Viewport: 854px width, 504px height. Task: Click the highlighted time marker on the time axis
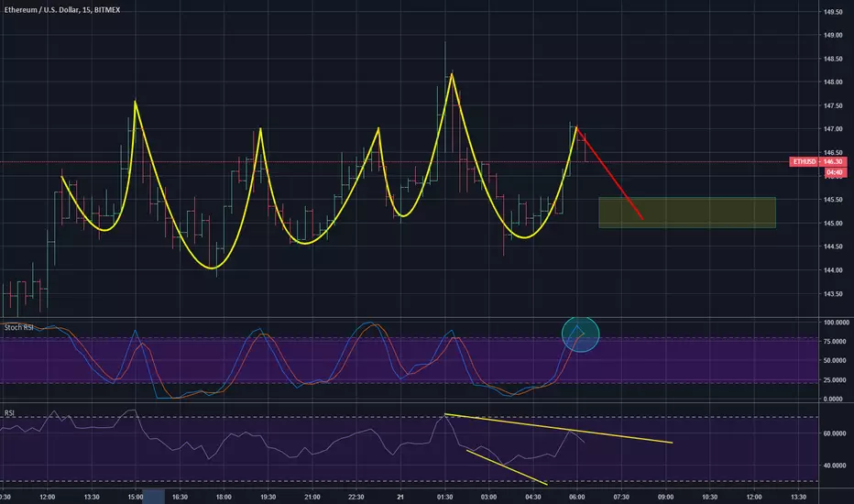[154, 497]
